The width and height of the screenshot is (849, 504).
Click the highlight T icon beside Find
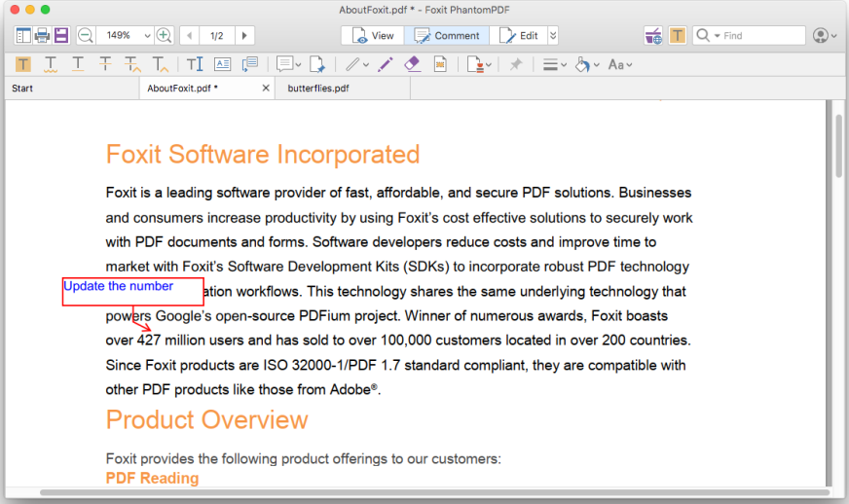(678, 36)
